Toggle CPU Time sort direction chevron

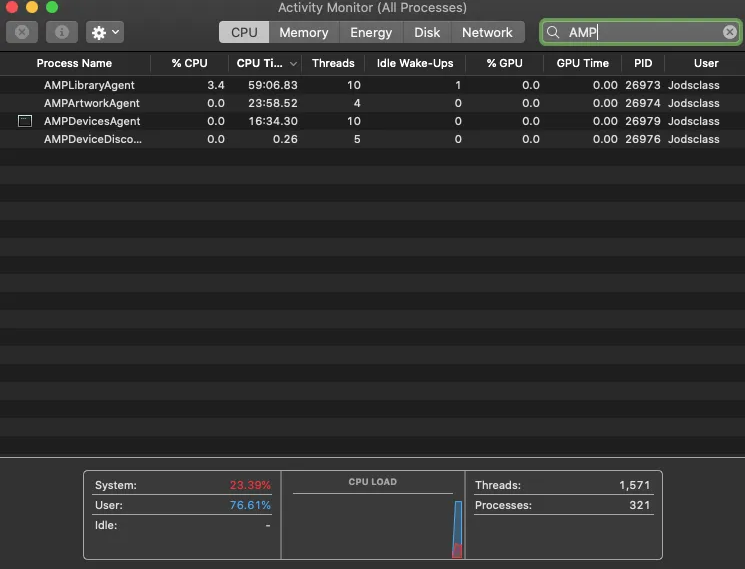[293, 64]
